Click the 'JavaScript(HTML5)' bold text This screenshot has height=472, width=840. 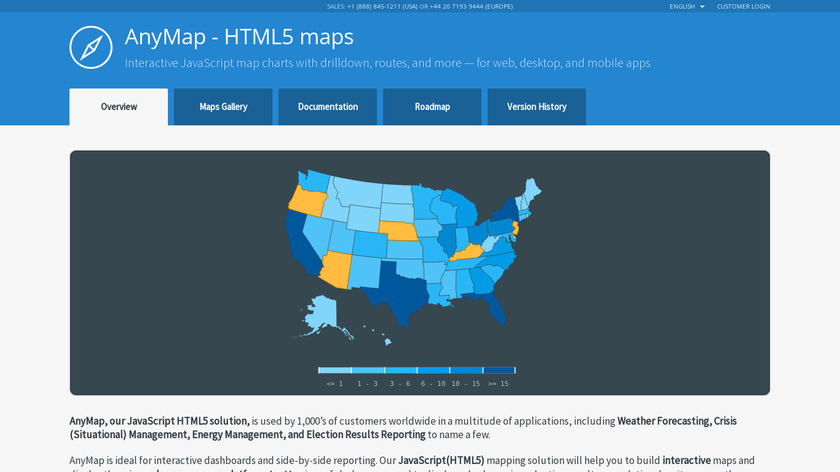[x=441, y=460]
